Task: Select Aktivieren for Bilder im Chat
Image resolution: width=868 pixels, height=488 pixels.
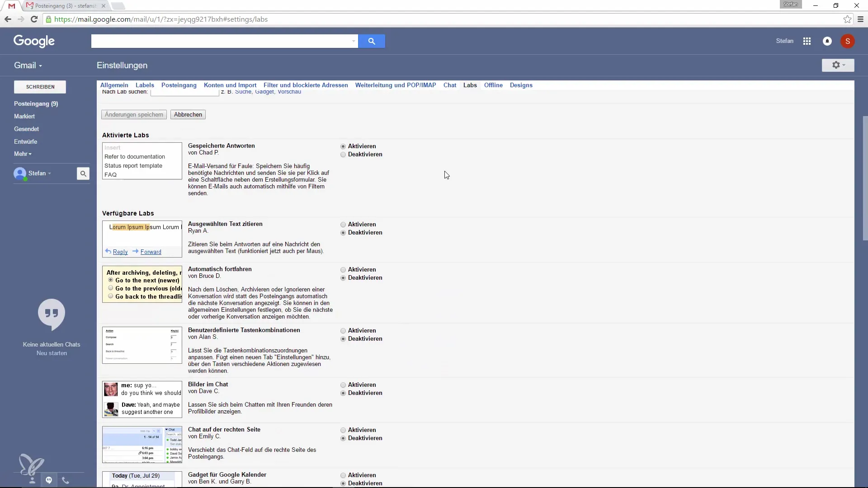Action: 343,385
